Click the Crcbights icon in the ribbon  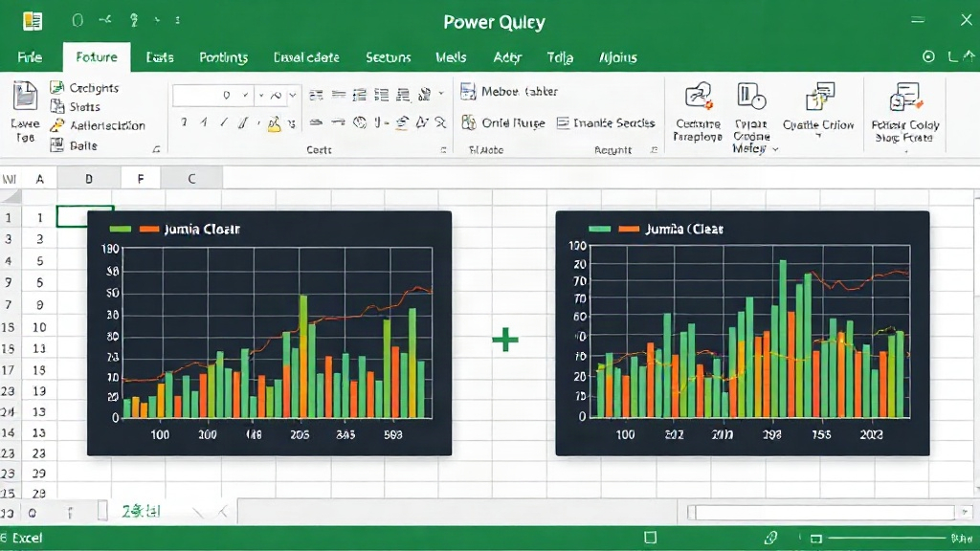(x=56, y=87)
